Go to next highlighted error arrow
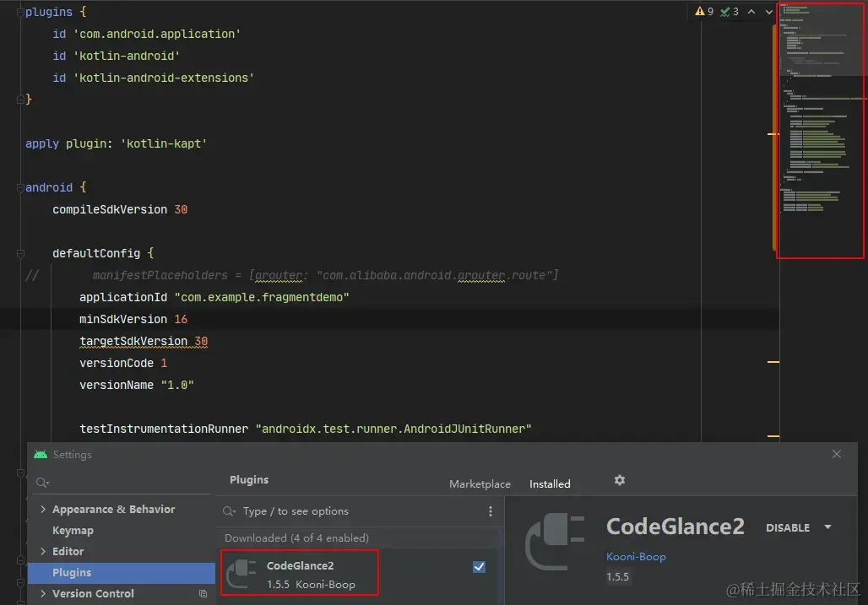Viewport: 868px width, 605px height. [769, 12]
